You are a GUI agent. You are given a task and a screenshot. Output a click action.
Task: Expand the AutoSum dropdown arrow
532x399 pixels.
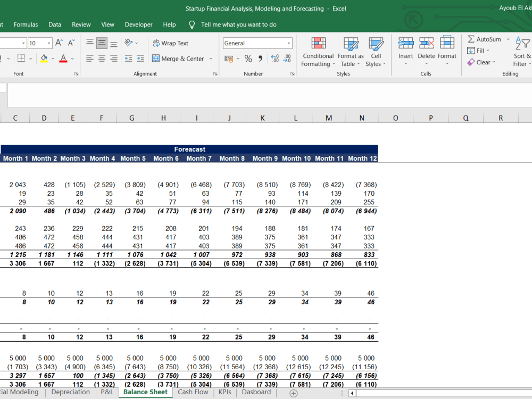508,39
